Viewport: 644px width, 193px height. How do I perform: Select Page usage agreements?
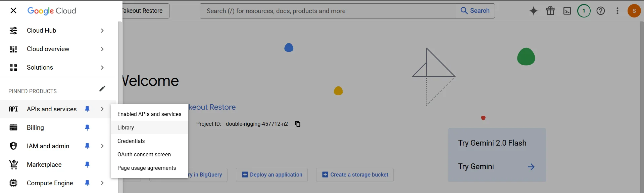tap(149, 168)
